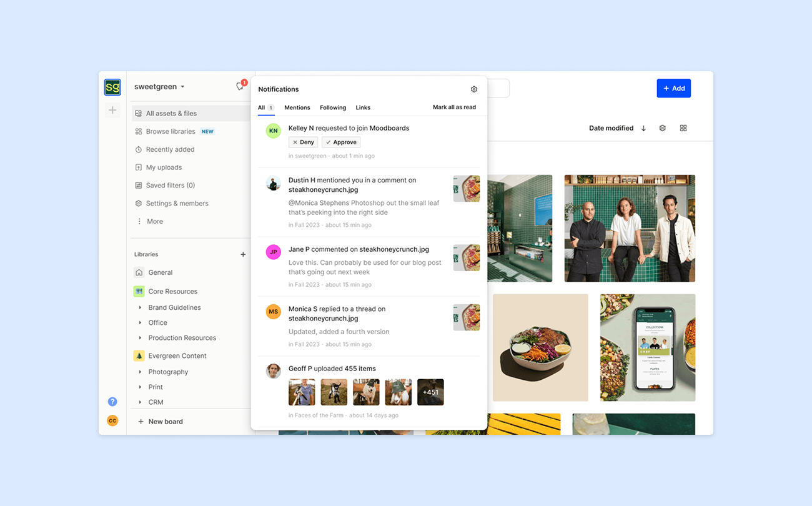Select the Core Resources library

pos(173,291)
